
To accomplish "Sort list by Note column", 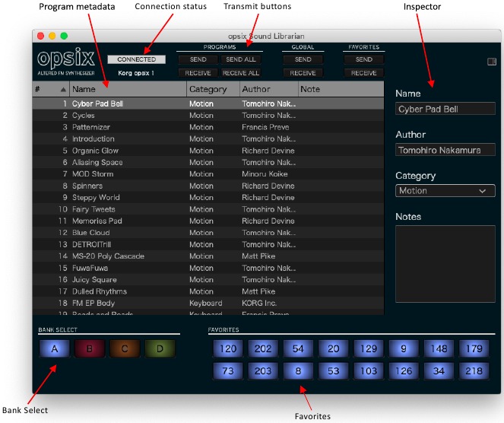I will click(341, 89).
